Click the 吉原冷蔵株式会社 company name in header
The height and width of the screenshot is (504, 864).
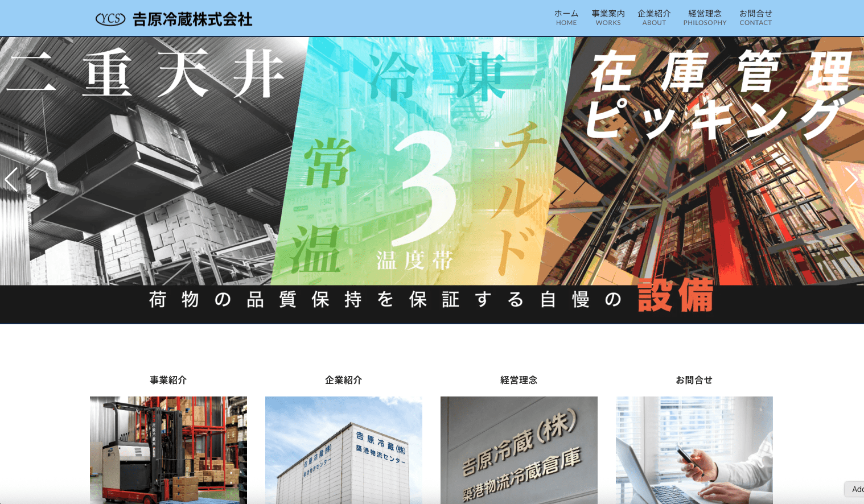(x=192, y=19)
